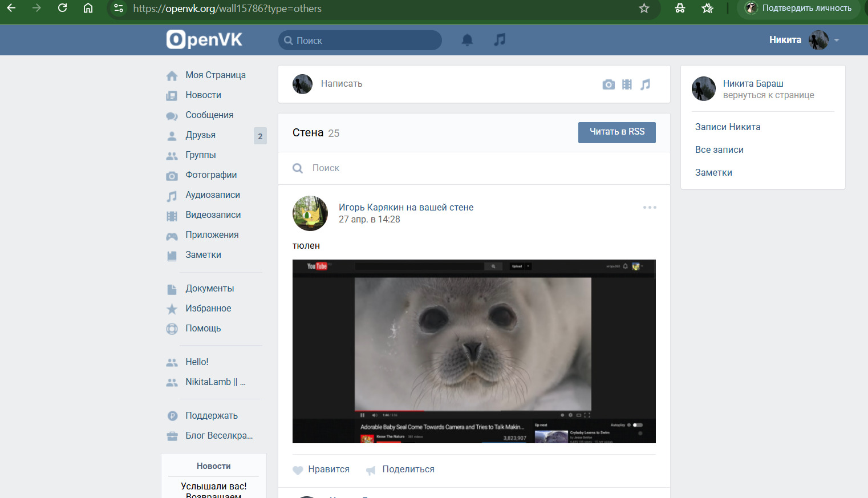Click the Фотографии camera icon
Screen dimensions: 868x498
172,176
